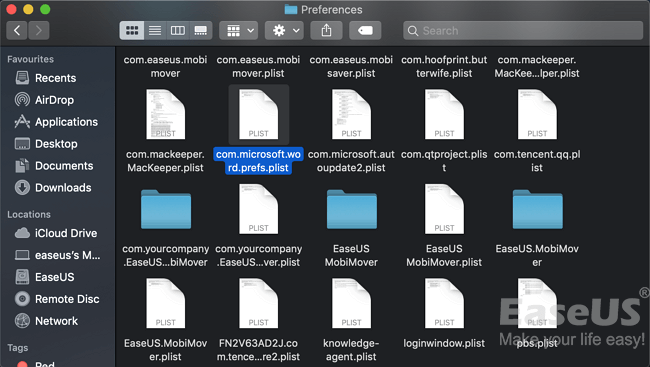
Task: Open the gear action menu
Action: click(284, 31)
